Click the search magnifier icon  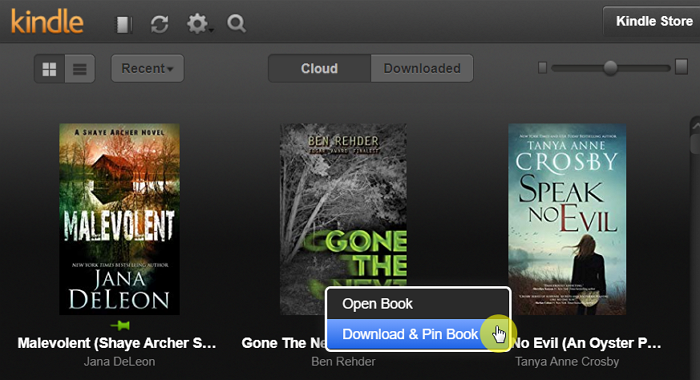click(x=236, y=23)
